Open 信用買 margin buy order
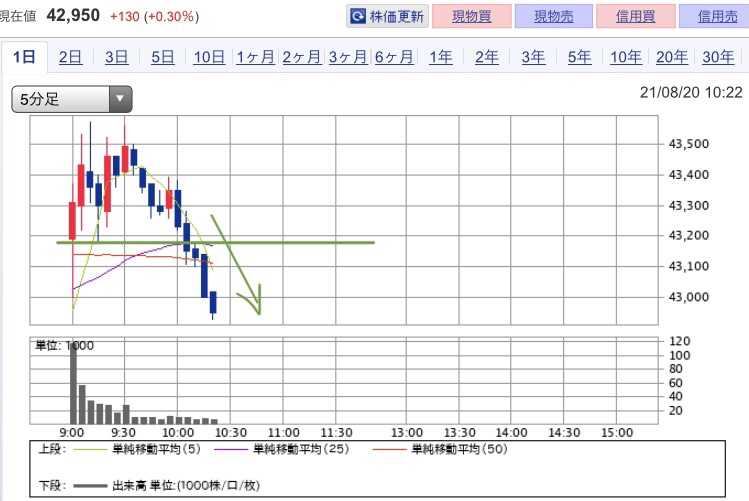The height and width of the screenshot is (501, 749). click(636, 17)
